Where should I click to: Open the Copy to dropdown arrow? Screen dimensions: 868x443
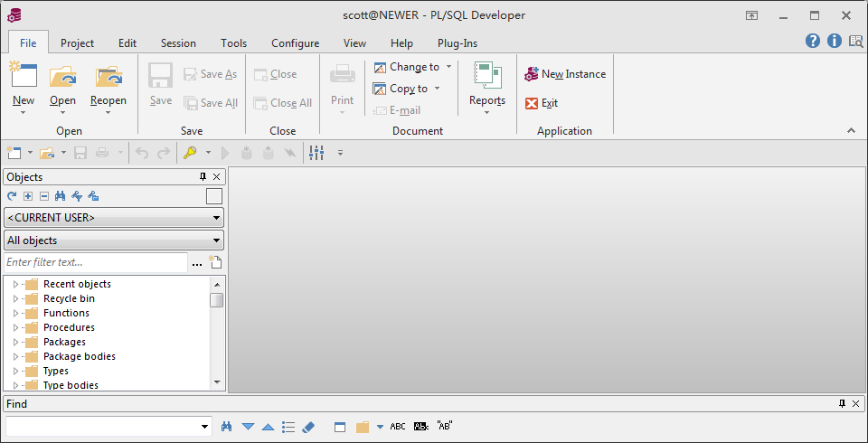tap(437, 89)
